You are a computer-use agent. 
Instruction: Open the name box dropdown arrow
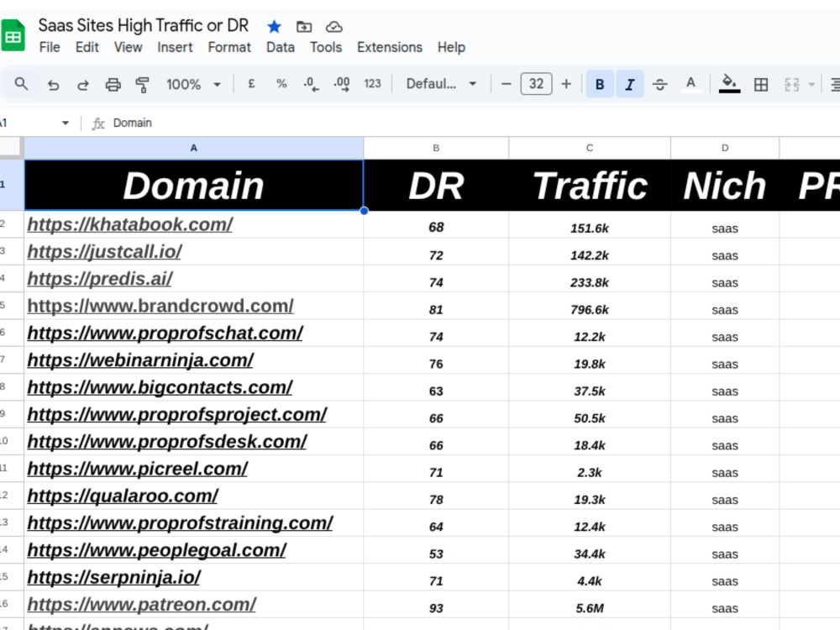tap(66, 123)
